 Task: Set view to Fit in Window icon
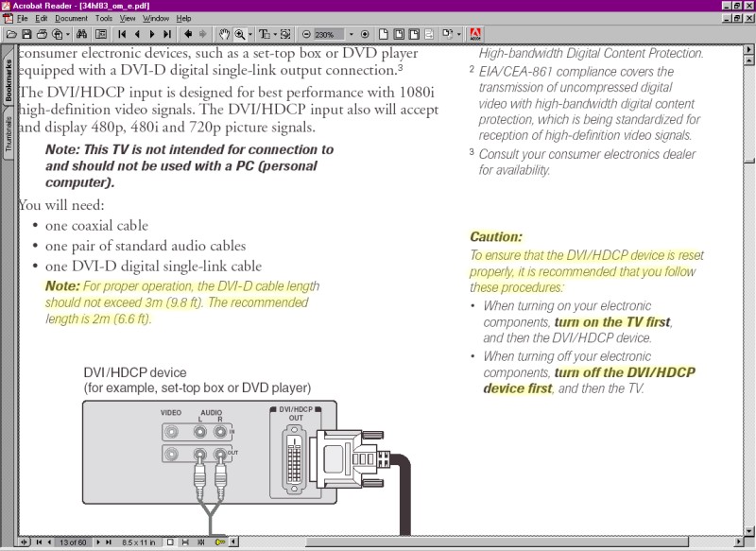click(x=399, y=34)
